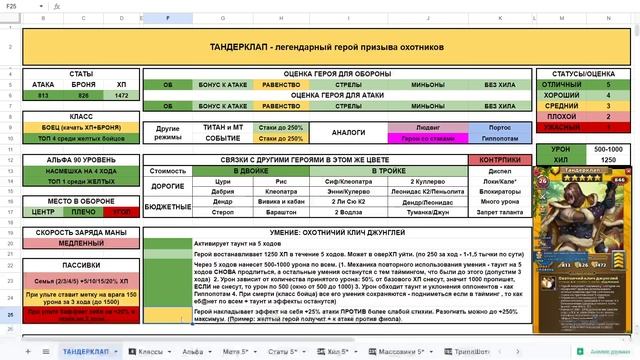The height and width of the screenshot is (360, 640).
Task: Open the Массовики 5* tab dropdown arrow
Action: click(x=431, y=351)
